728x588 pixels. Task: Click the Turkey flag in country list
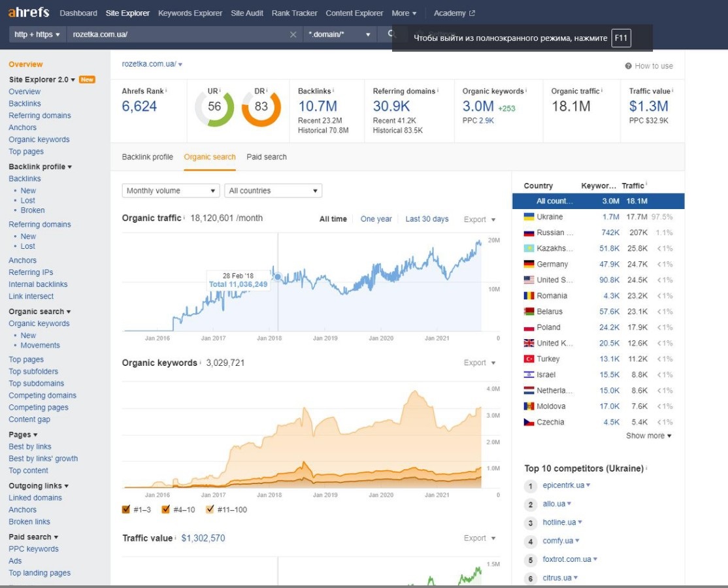coord(529,359)
